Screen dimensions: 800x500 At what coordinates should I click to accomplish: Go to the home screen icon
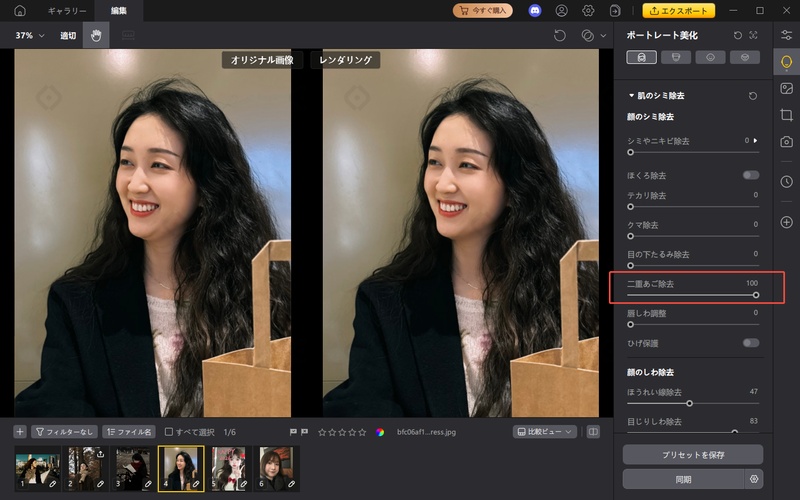[20, 11]
